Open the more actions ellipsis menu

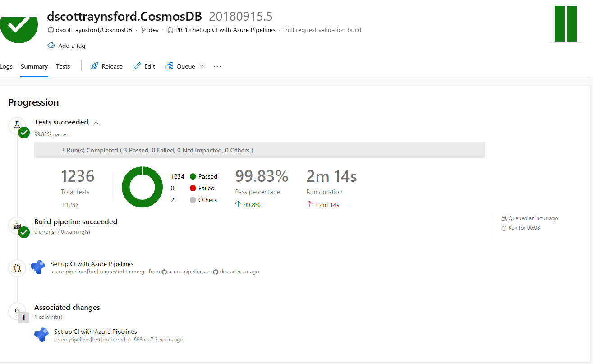217,66
